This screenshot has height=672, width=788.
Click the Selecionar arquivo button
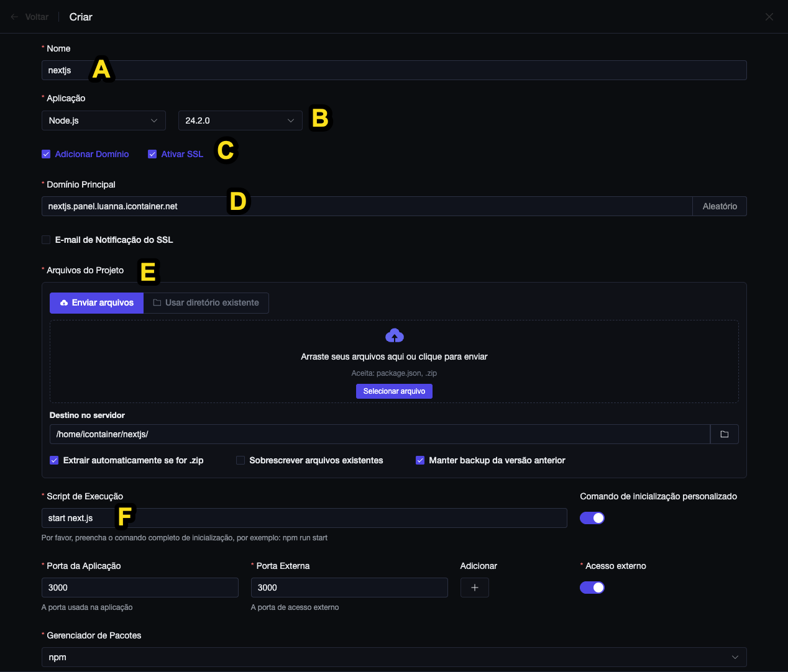[x=394, y=391]
